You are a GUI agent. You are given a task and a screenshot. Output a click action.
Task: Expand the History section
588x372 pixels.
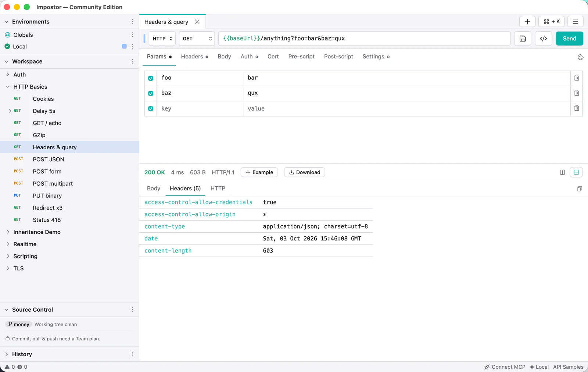(x=6, y=354)
